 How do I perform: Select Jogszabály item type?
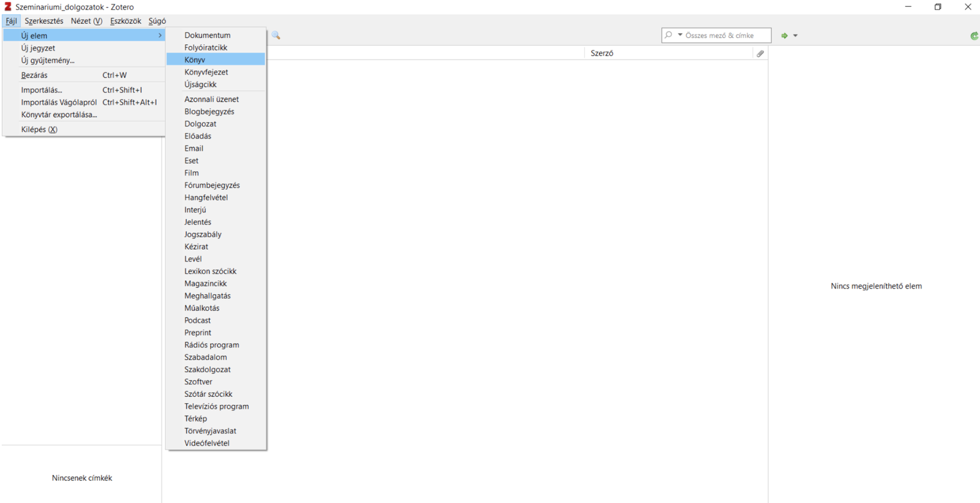(216, 233)
